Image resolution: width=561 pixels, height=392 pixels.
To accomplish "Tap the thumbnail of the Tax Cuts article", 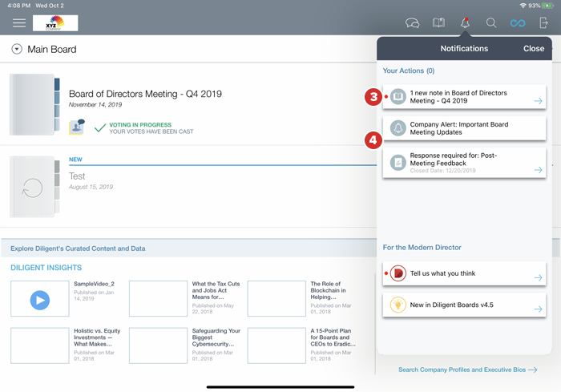I will [158, 298].
